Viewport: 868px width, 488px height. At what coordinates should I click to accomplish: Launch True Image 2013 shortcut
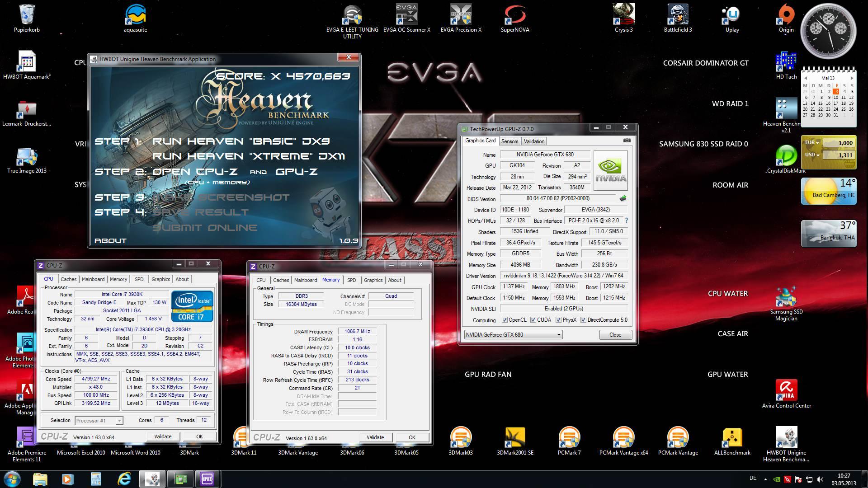(27, 160)
